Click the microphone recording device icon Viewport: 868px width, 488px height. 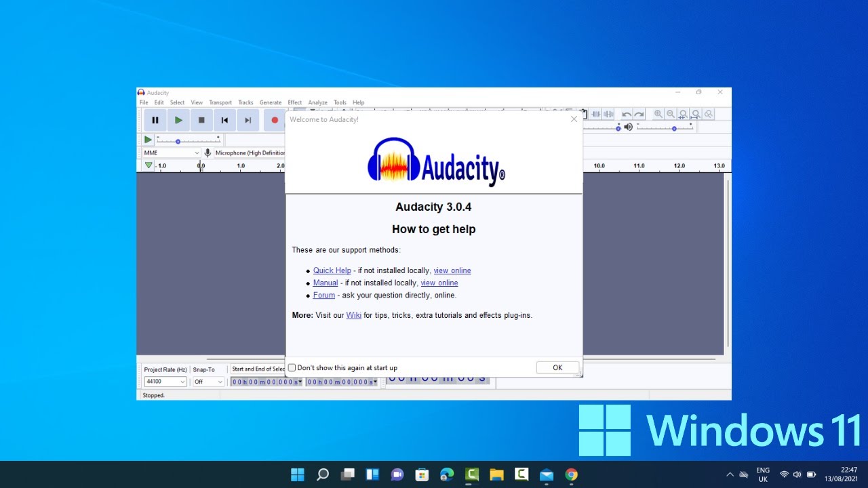click(208, 153)
